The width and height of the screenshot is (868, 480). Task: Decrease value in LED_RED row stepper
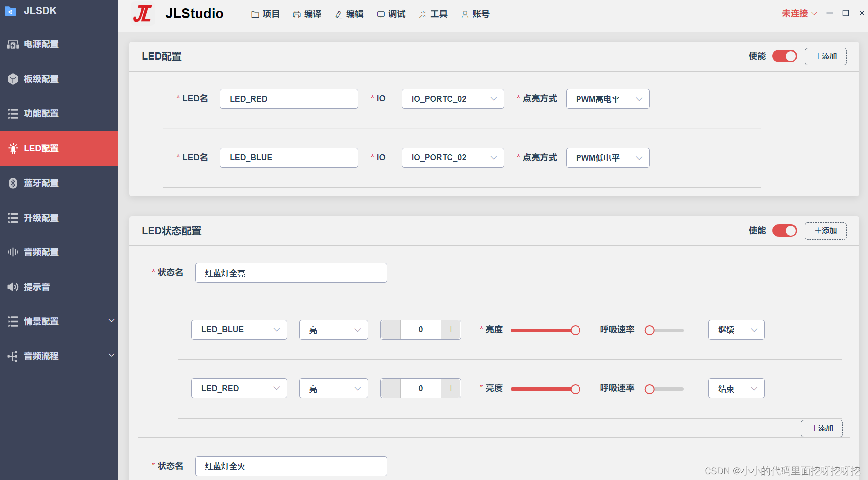coord(391,388)
